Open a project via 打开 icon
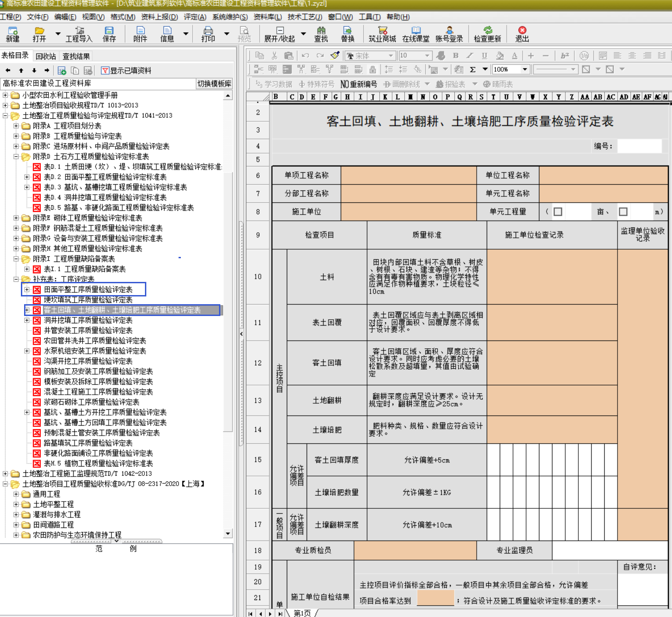Viewport: 672px width, 617px height. pos(40,34)
